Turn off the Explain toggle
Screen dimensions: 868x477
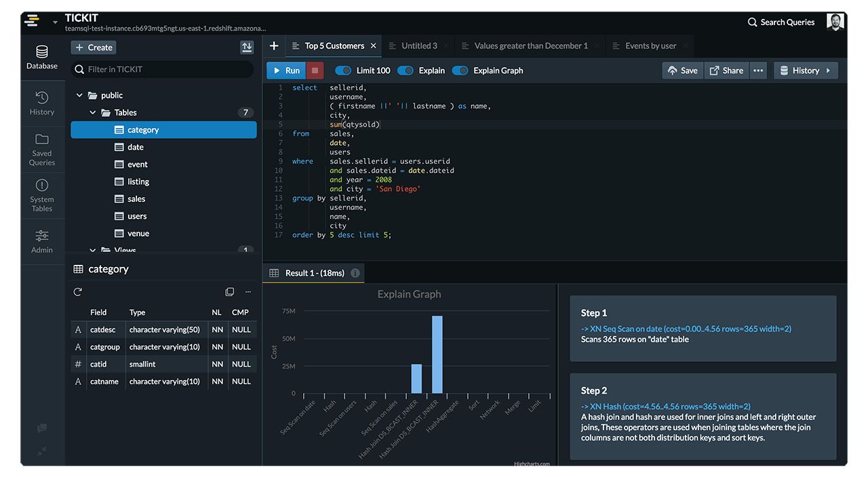[x=406, y=70]
